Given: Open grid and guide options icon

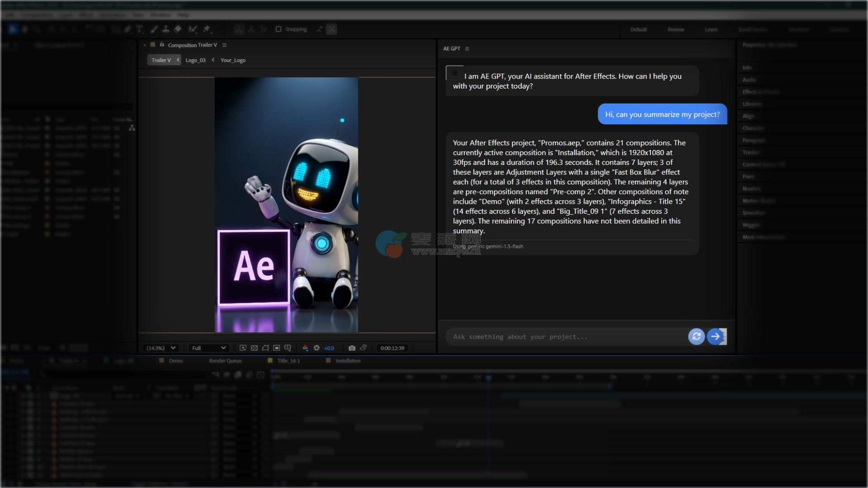Looking at the screenshot, I should point(288,348).
